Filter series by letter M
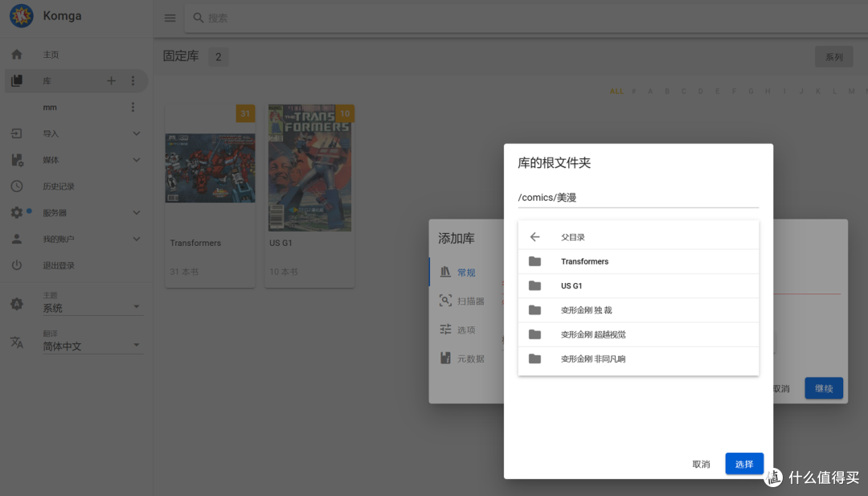The height and width of the screenshot is (496, 868). (851, 92)
